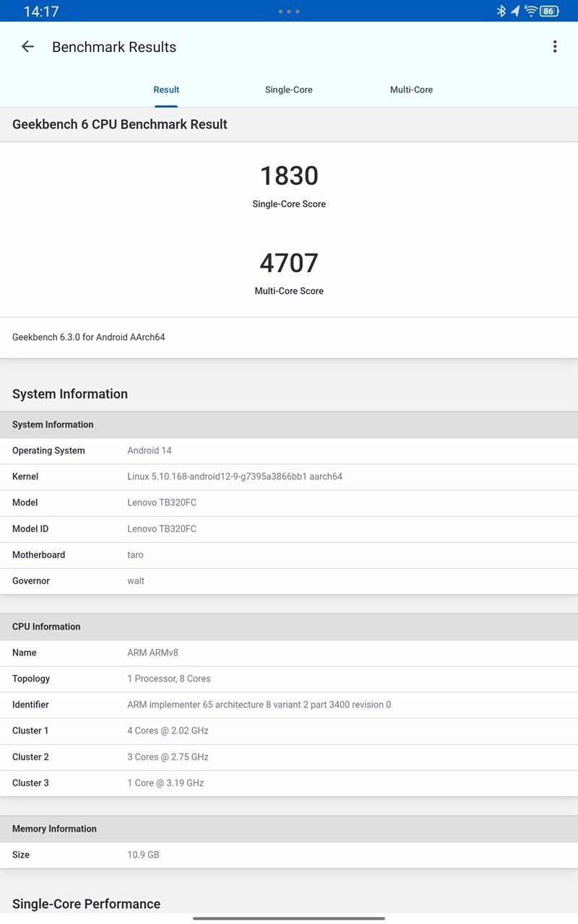
Task: Tap the Topology label
Action: [x=31, y=679]
